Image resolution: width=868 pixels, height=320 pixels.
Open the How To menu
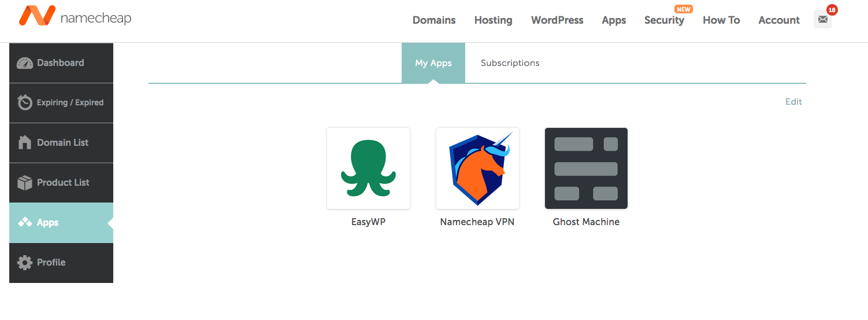pos(721,20)
